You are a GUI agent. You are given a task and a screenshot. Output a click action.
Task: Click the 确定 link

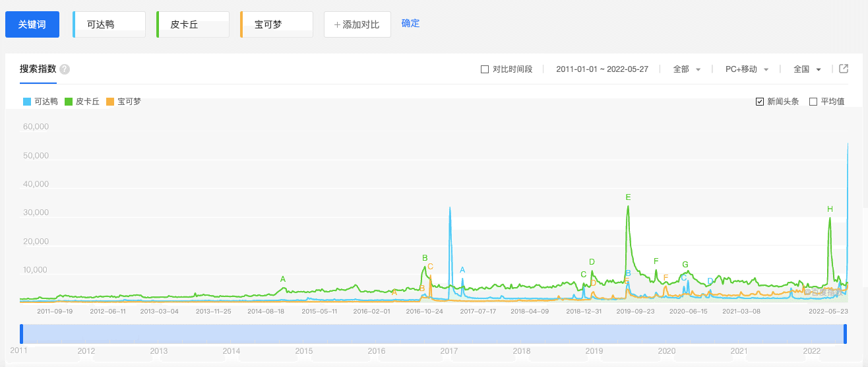pyautogui.click(x=410, y=23)
